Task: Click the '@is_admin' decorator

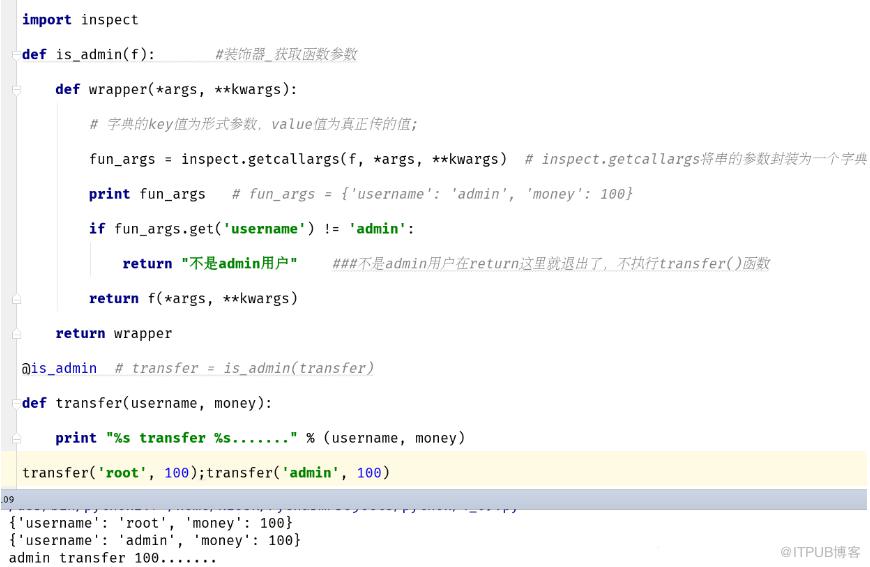Action: tap(59, 368)
